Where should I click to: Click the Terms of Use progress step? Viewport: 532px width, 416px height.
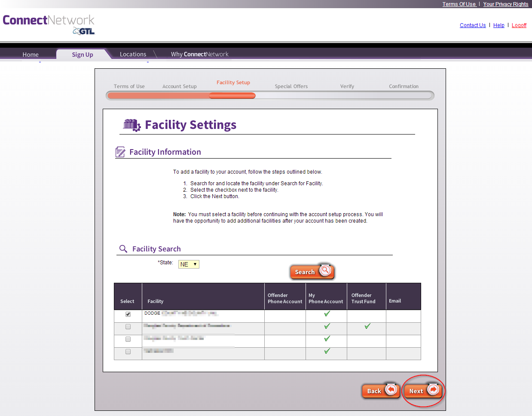click(x=129, y=86)
